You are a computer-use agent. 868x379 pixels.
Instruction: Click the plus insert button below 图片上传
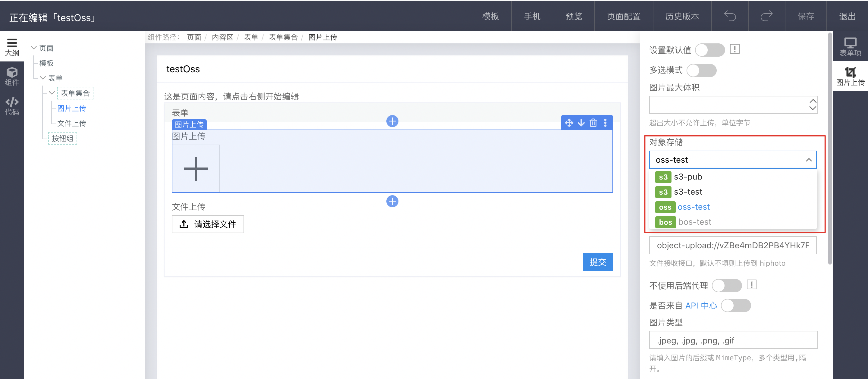pos(392,201)
